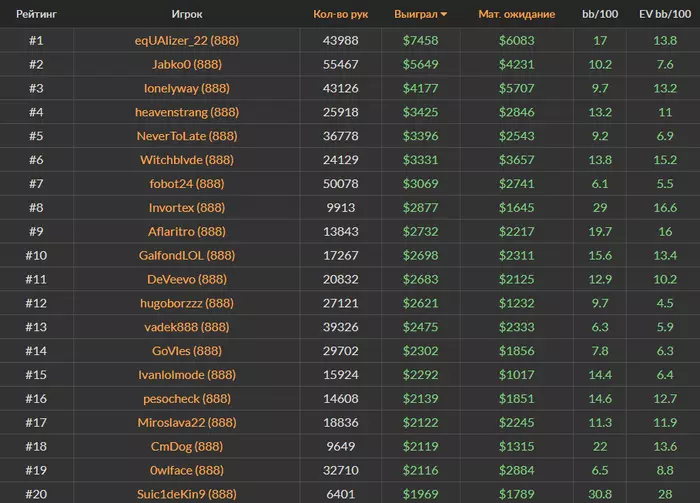The image size is (700, 503).
Task: Select expected value $6083
Action: [517, 41]
